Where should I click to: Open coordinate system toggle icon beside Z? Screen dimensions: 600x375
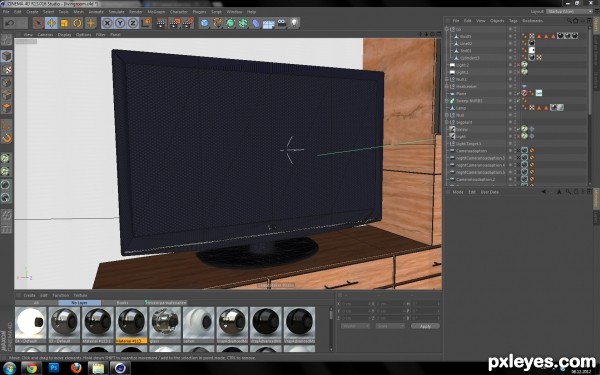coord(146,23)
